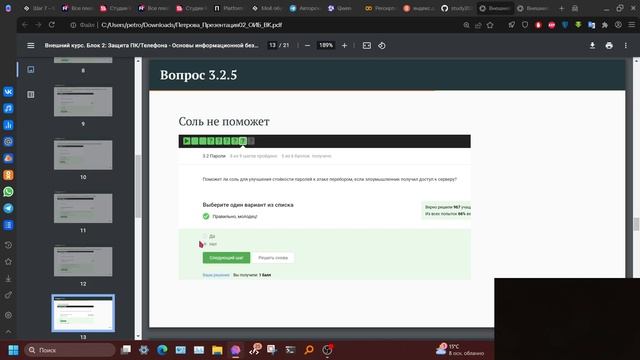Click the Windows Start button

(x=13, y=350)
